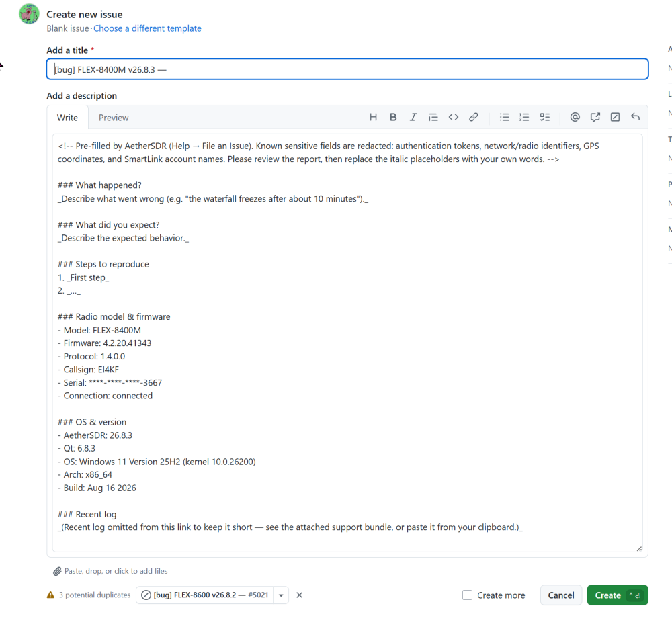The image size is (672, 643).
Task: Insert code formatting icon
Action: point(454,117)
